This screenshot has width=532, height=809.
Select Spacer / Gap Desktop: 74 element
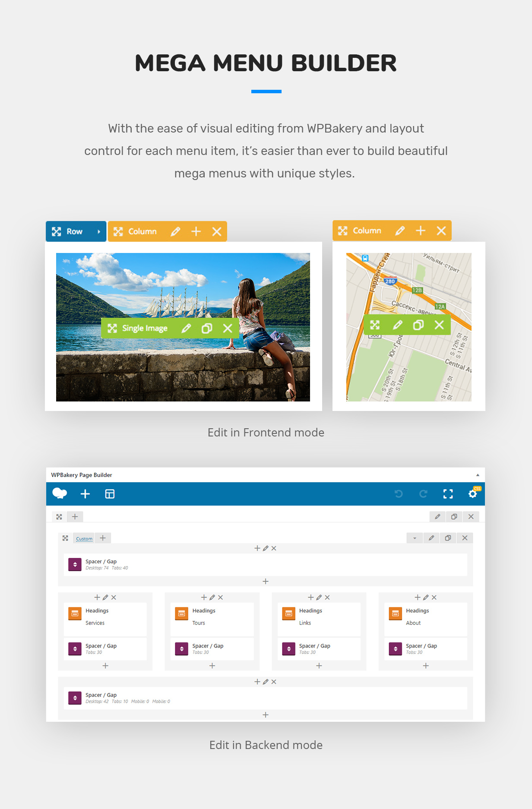266,564
